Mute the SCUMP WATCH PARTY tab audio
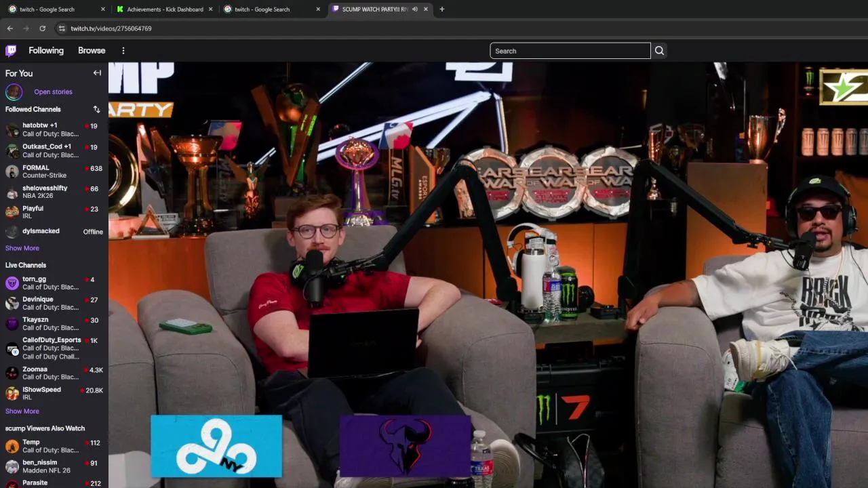 point(415,9)
